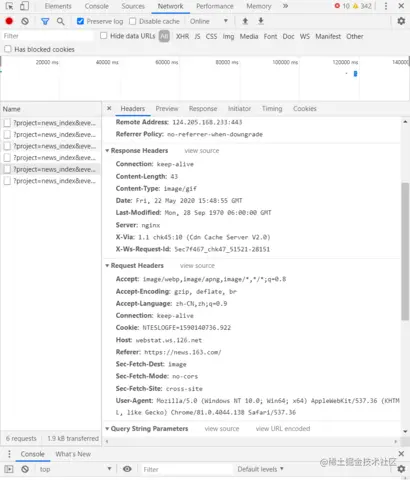
Task: Filter requests by XHR type
Action: 182,36
